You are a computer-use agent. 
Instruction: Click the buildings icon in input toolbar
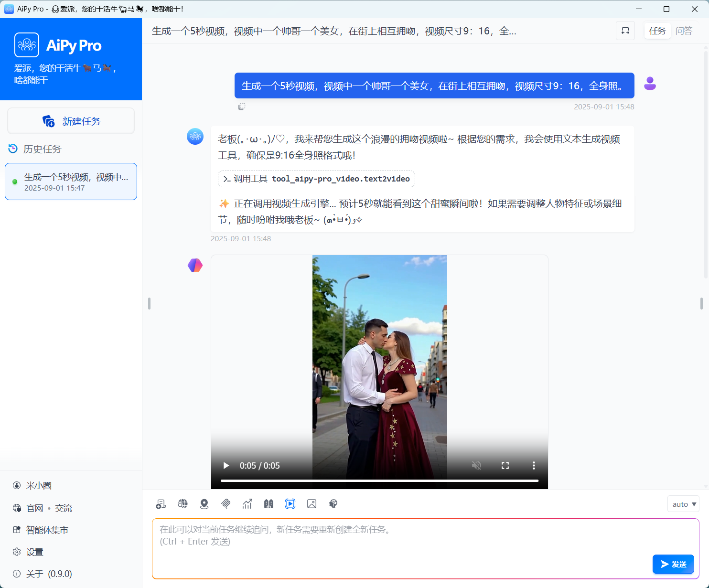click(x=269, y=504)
